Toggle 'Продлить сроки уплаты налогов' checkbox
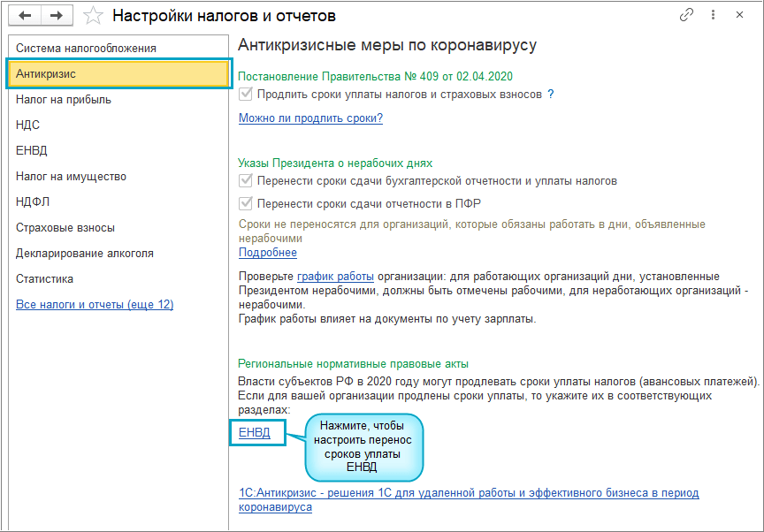This screenshot has width=764, height=532. (246, 94)
